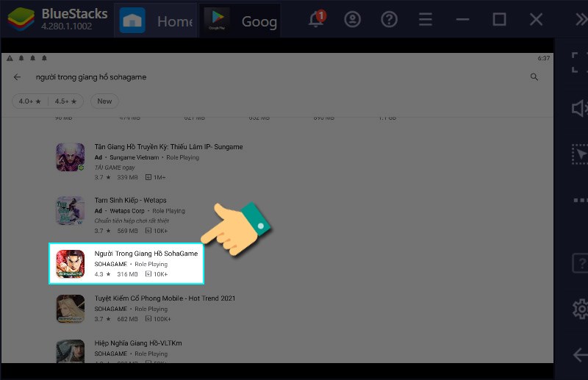Click Hiệp Nghĩa Giang Hồ app icon
Screen dimensions: 588x380
pyautogui.click(x=71, y=351)
